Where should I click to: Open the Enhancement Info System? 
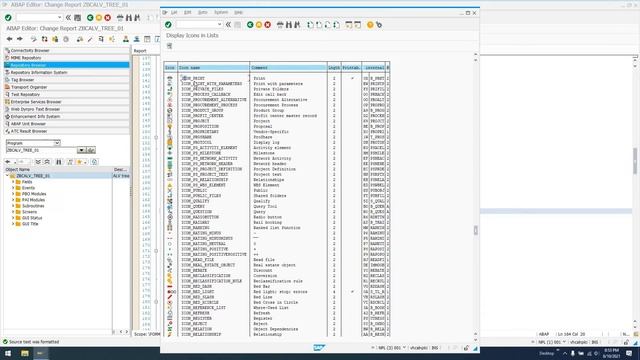pyautogui.click(x=67, y=117)
